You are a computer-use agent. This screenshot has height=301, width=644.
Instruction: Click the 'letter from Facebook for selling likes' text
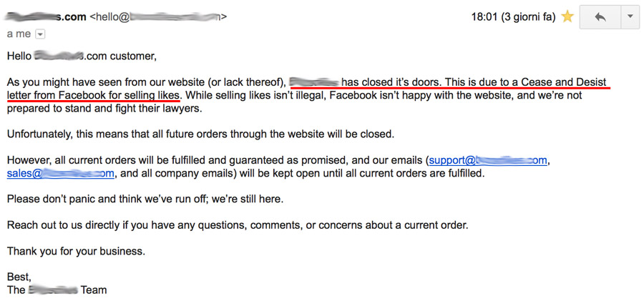click(93, 94)
